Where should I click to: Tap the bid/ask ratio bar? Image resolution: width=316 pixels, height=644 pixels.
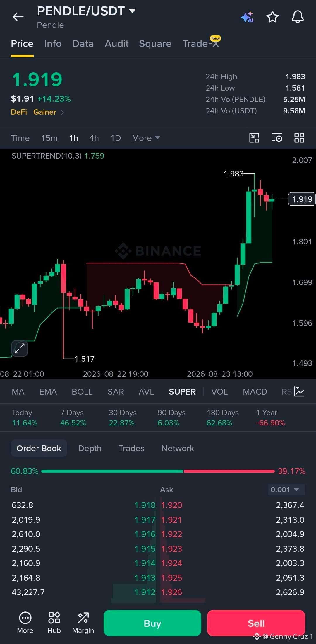pyautogui.click(x=158, y=471)
